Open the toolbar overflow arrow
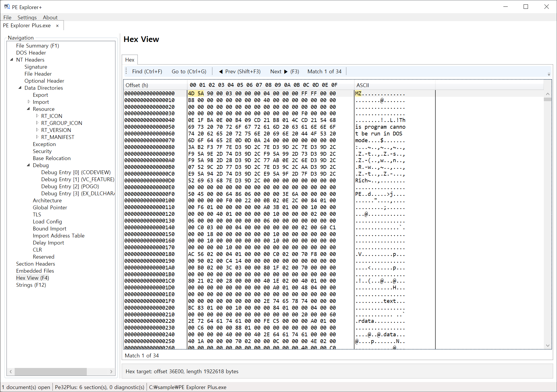Image resolution: width=557 pixels, height=392 pixels. click(x=549, y=74)
